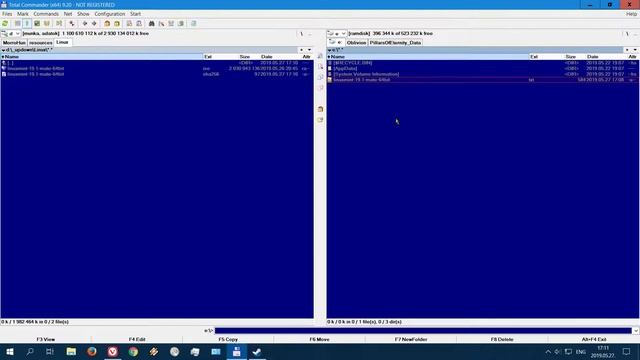The height and width of the screenshot is (360, 640).
Task: Open the Start menu item in menu bar
Action: click(136, 14)
